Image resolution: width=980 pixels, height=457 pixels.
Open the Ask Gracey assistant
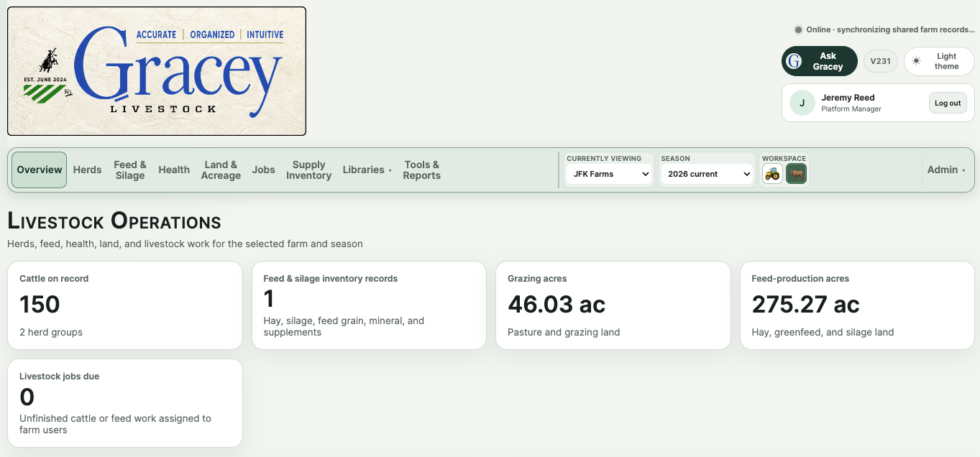pyautogui.click(x=820, y=61)
